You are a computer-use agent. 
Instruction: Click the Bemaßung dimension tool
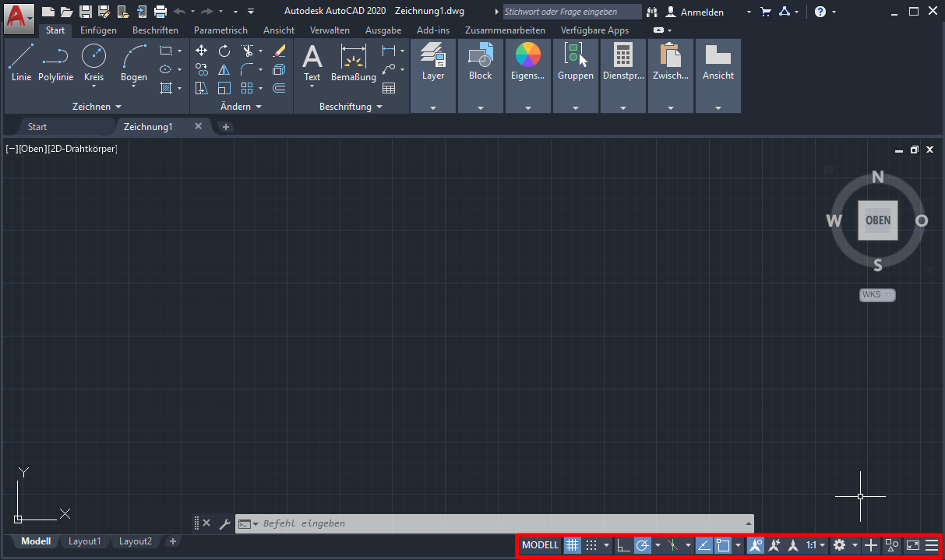click(x=353, y=62)
